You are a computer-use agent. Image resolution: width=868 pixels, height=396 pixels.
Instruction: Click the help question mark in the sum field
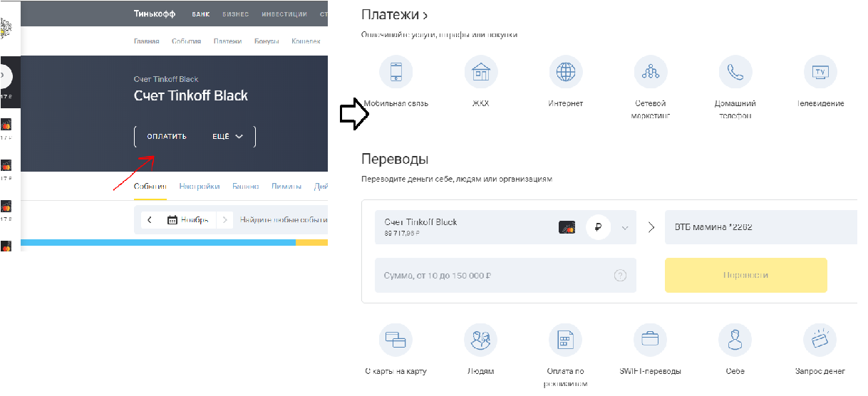(x=620, y=276)
